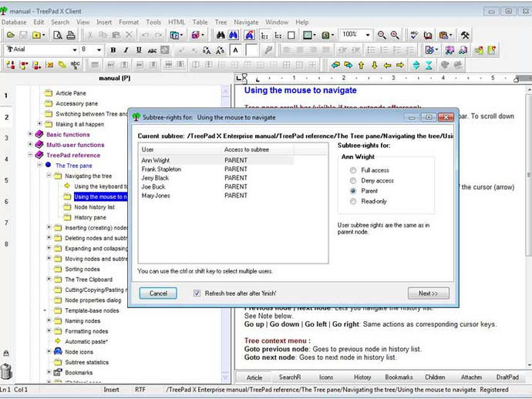Viewport: 532px width, 399px height.
Task: Click the yellow Go left arrow icon
Action: (387, 65)
